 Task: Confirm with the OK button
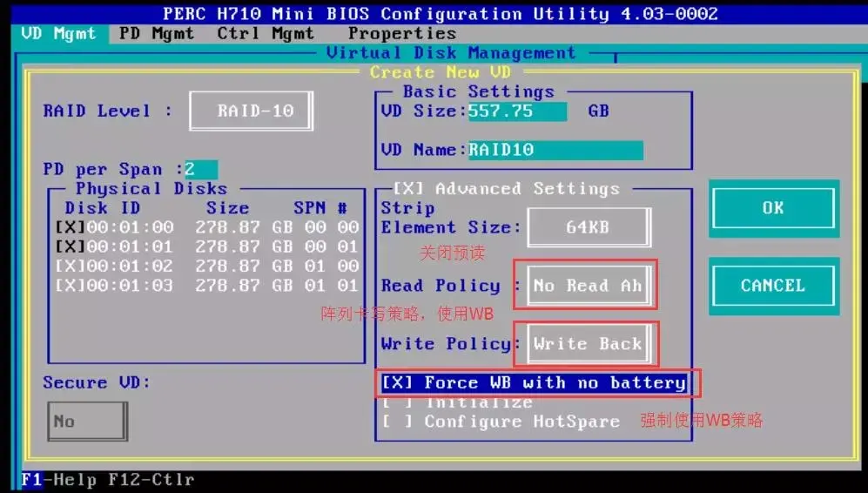coord(773,208)
